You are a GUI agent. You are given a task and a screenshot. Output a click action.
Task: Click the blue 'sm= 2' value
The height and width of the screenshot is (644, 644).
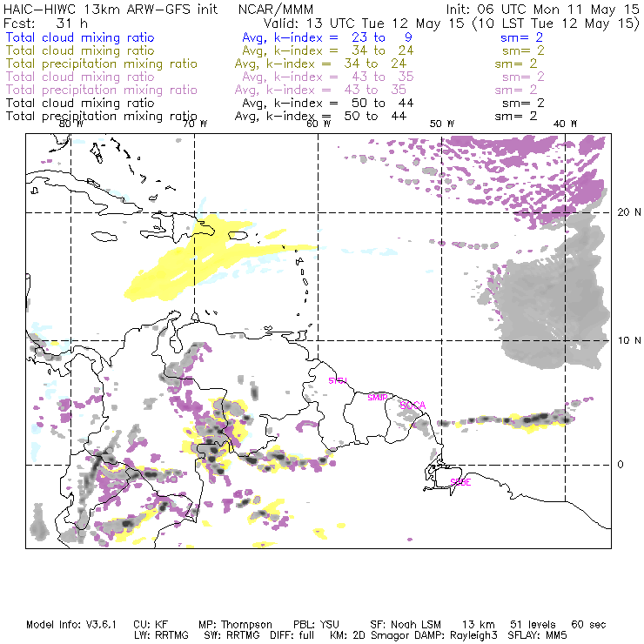coord(521,37)
